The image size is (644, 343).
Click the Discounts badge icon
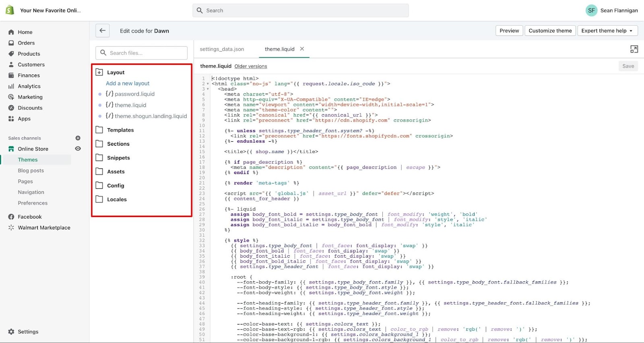pyautogui.click(x=11, y=108)
